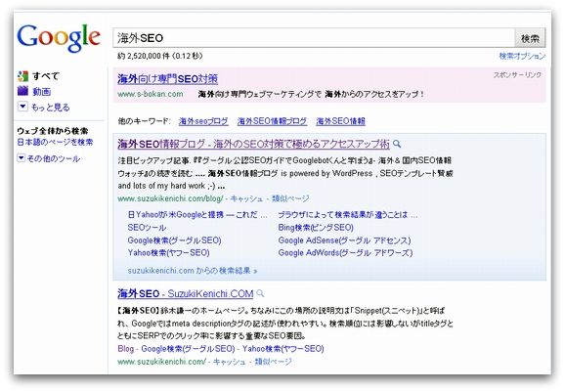Click the すべて search icon in sidebar
The width and height of the screenshot is (565, 392).
pyautogui.click(x=23, y=76)
